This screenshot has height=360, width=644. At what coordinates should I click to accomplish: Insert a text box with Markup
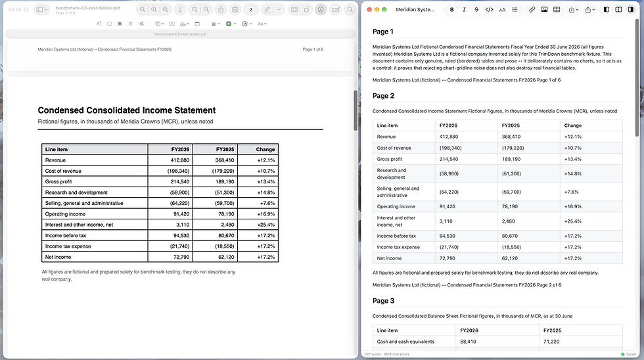172,24
